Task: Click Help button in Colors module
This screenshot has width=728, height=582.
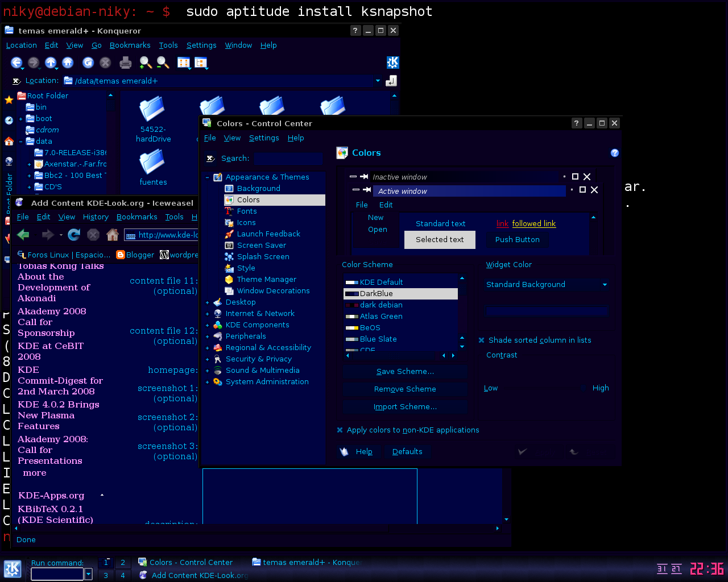Action: 357,451
